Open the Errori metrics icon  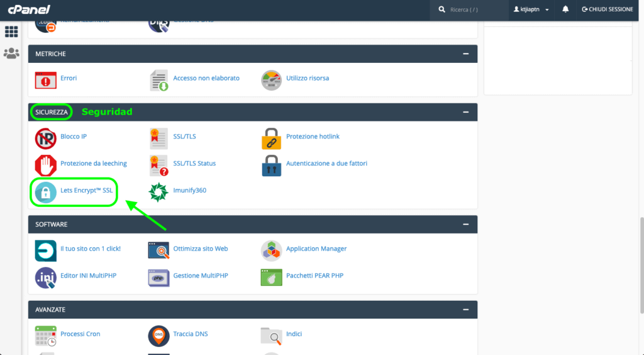(45, 80)
